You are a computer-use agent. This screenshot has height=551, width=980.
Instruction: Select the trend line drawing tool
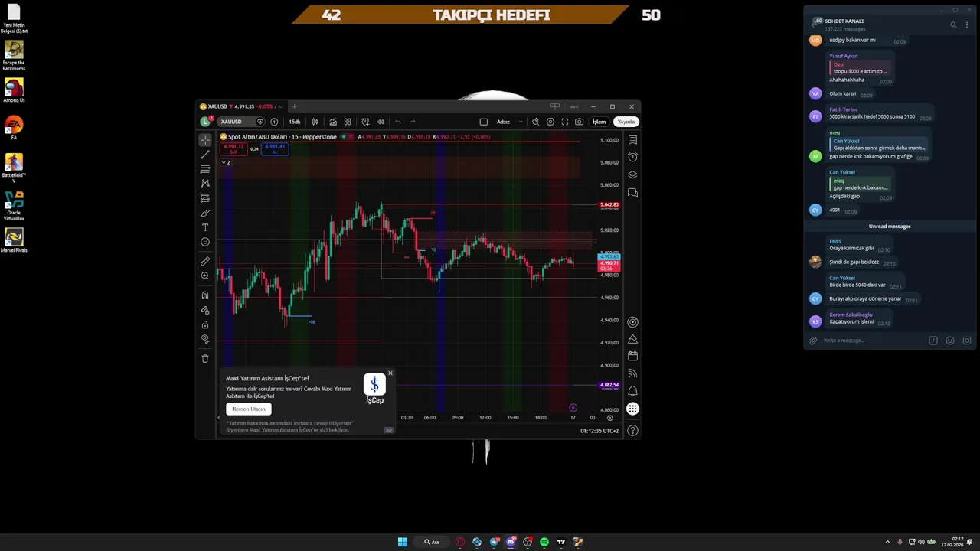[x=205, y=155]
